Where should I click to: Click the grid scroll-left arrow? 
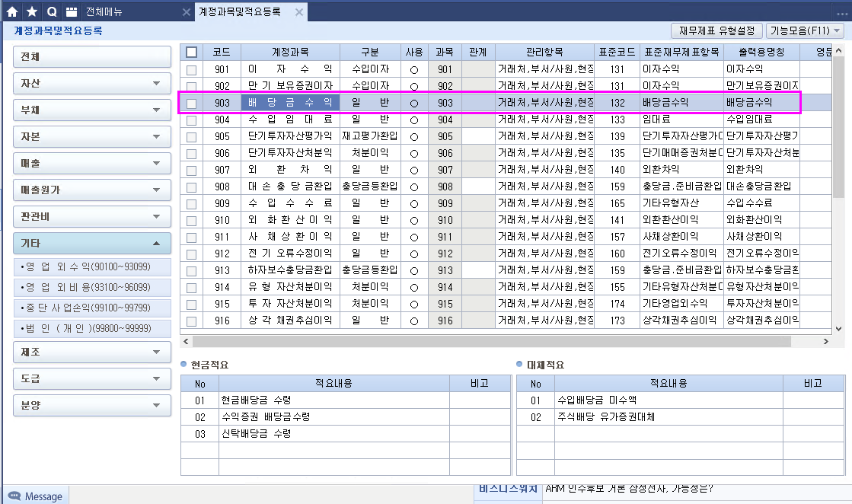(186, 342)
